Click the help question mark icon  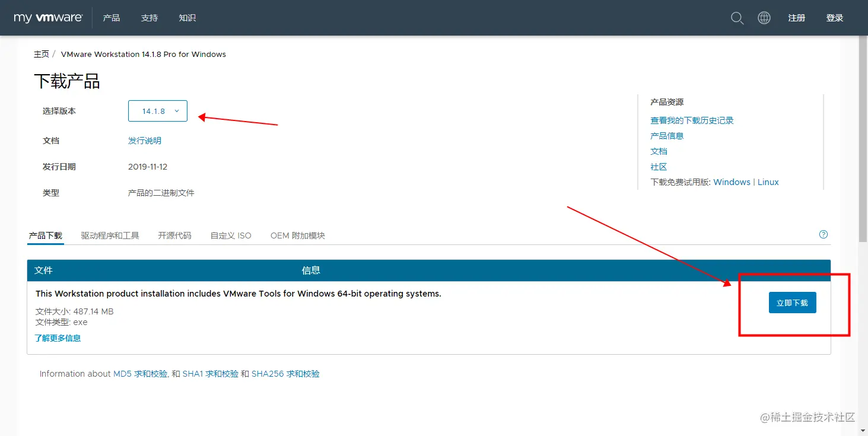coord(824,234)
